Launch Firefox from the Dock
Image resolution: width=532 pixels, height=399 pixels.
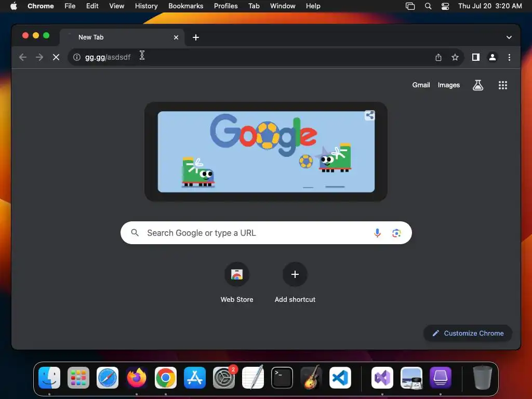point(137,378)
